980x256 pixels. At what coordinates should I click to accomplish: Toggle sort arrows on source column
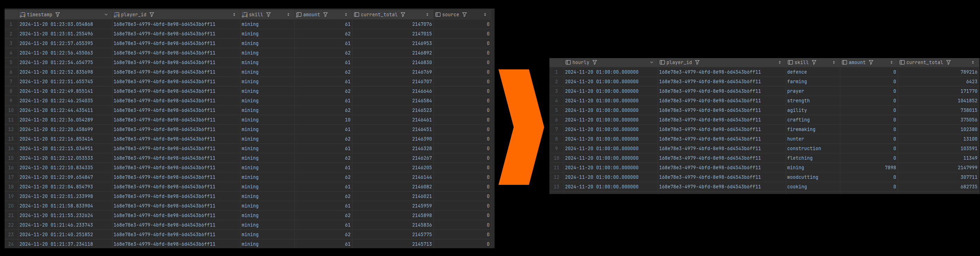pos(485,15)
